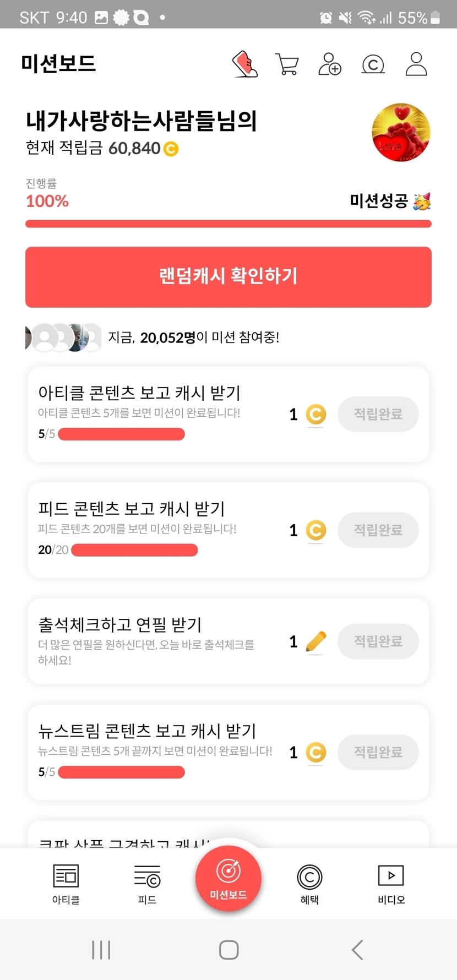The image size is (457, 980).
Task: Tap the 미션보드 center tab button
Action: point(228,879)
